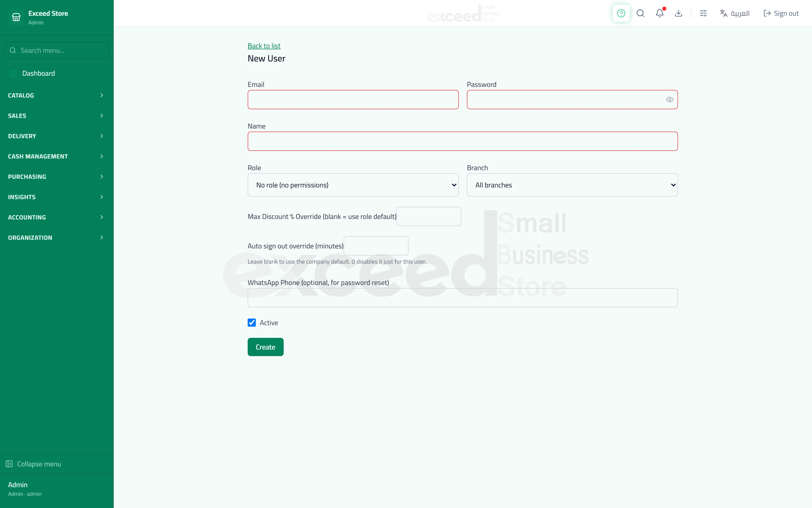Expand the CASH MANAGEMENT section
The image size is (812, 508).
(56, 156)
